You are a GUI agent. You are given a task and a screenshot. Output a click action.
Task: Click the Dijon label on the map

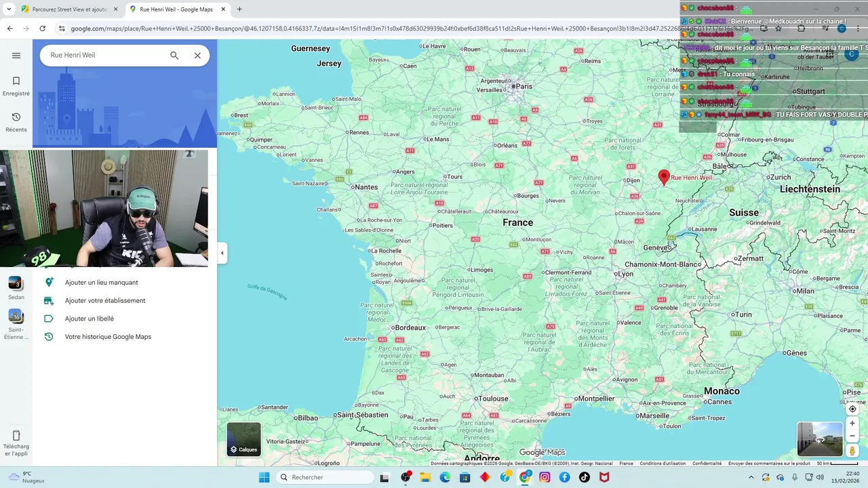point(633,180)
